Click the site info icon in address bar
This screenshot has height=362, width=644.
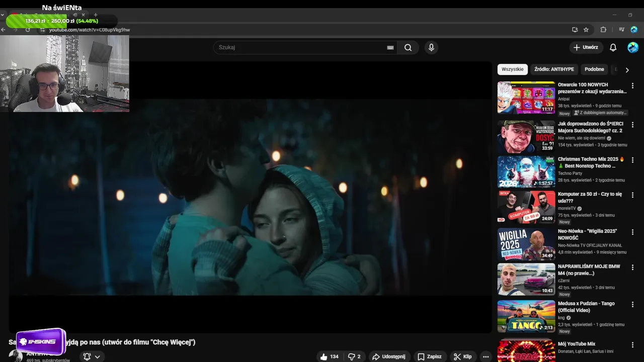(x=42, y=30)
